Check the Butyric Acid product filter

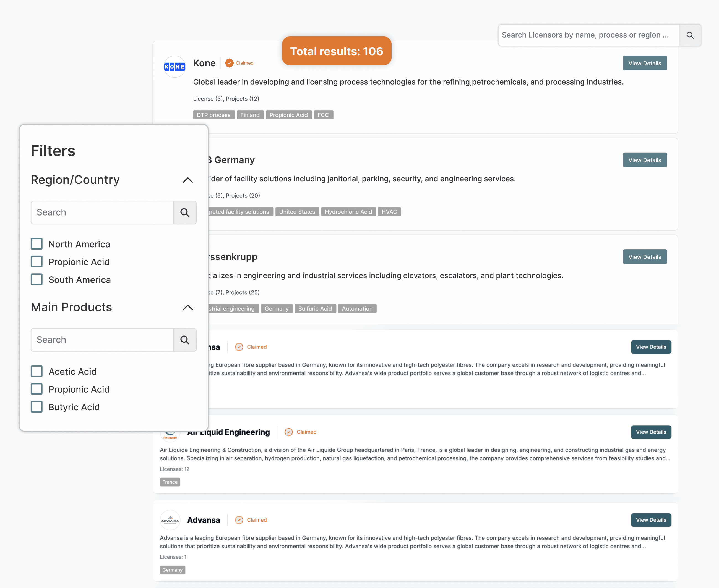[x=37, y=407]
